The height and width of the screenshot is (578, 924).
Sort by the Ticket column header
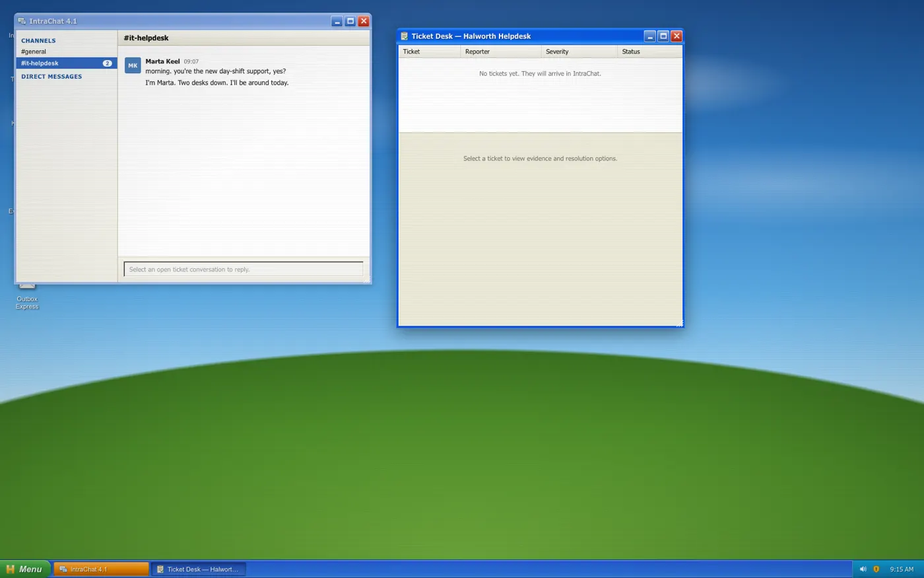pos(430,52)
